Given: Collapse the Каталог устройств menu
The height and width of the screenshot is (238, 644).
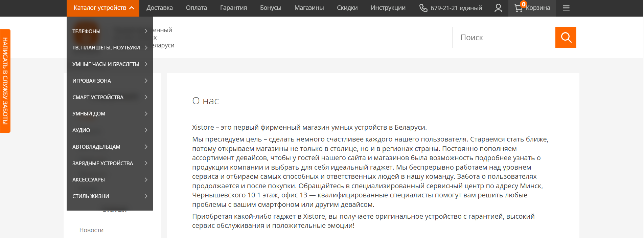Looking at the screenshot, I should point(103,8).
